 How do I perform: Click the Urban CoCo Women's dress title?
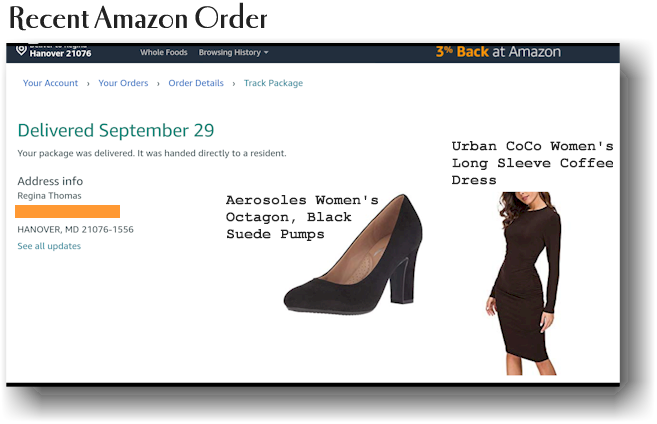pyautogui.click(x=533, y=163)
